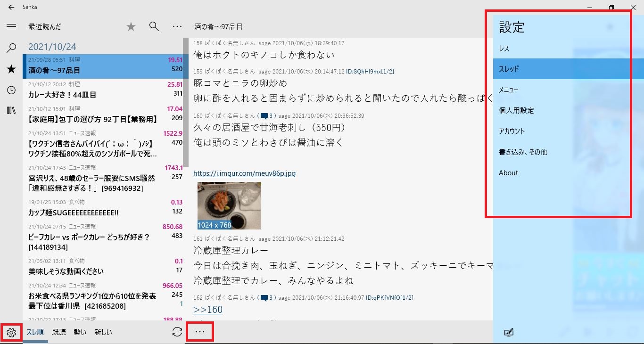Image resolution: width=644 pixels, height=344 pixels.
Task: Click the reply count bubble icon on post 162
Action: tap(264, 298)
